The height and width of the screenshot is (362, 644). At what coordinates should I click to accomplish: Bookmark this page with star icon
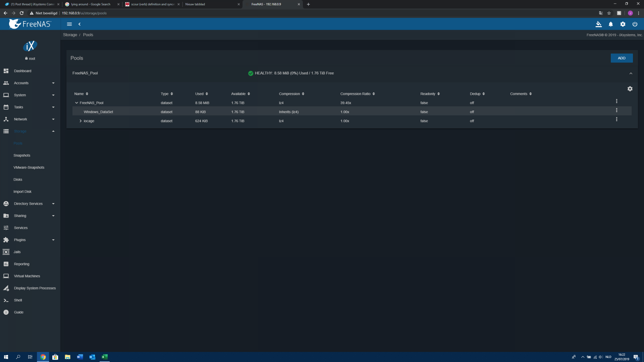coord(609,13)
